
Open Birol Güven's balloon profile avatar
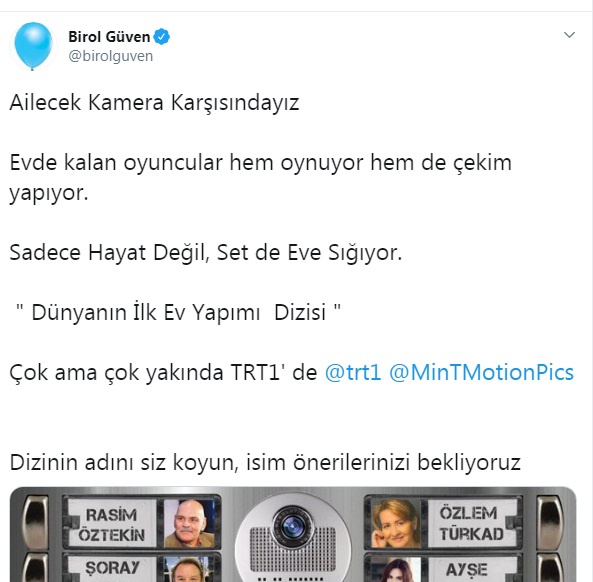(33, 46)
